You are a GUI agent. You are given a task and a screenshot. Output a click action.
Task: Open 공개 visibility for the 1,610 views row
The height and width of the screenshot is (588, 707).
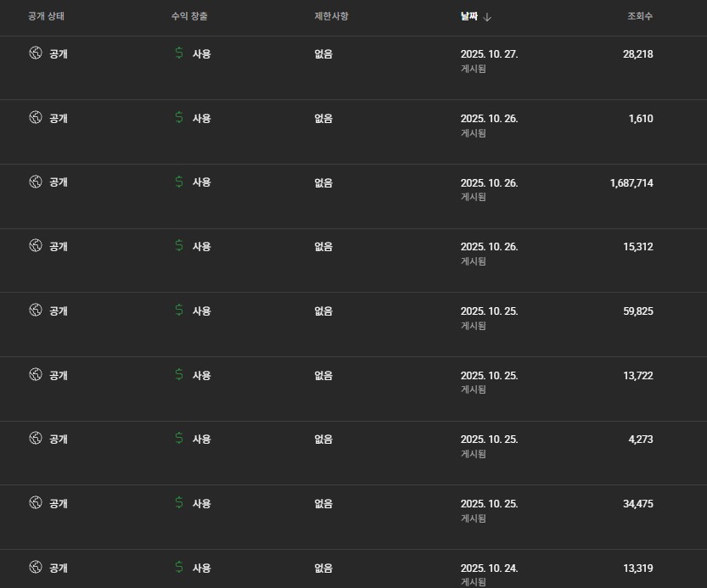click(59, 118)
